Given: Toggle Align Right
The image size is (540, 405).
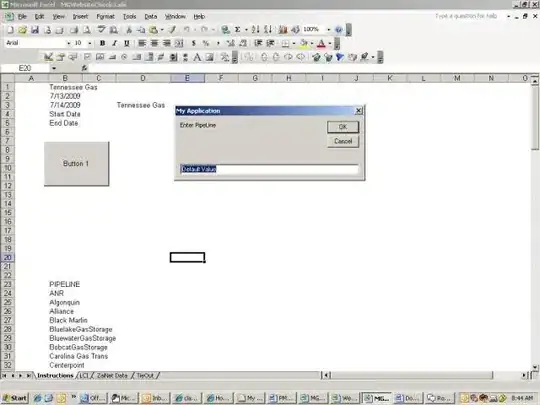Looking at the screenshot, I should pyautogui.click(x=166, y=43).
